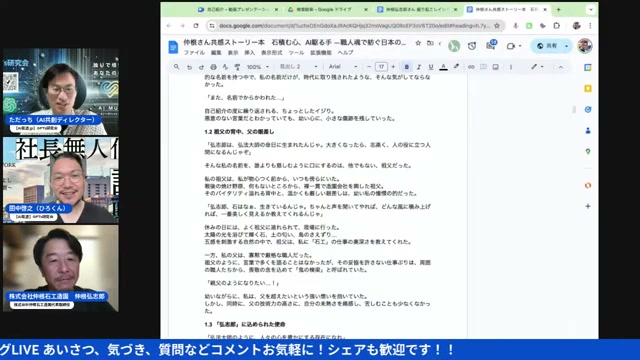Collapse the menus with chevron up

[561, 67]
